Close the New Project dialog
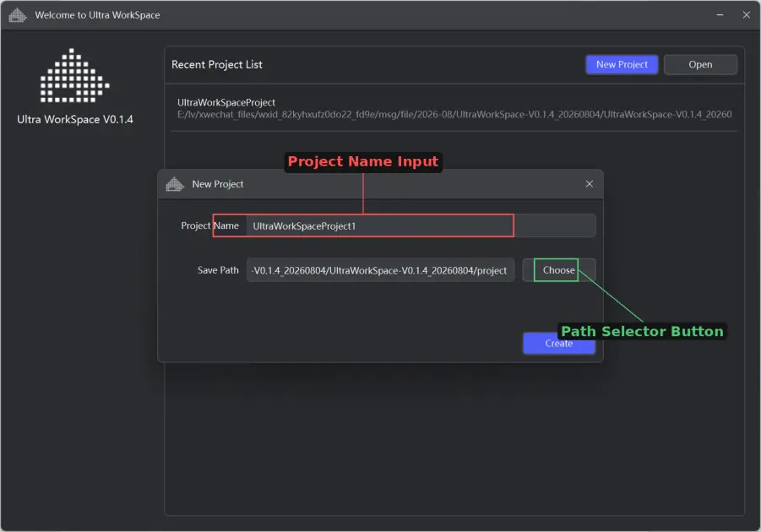 [x=589, y=184]
